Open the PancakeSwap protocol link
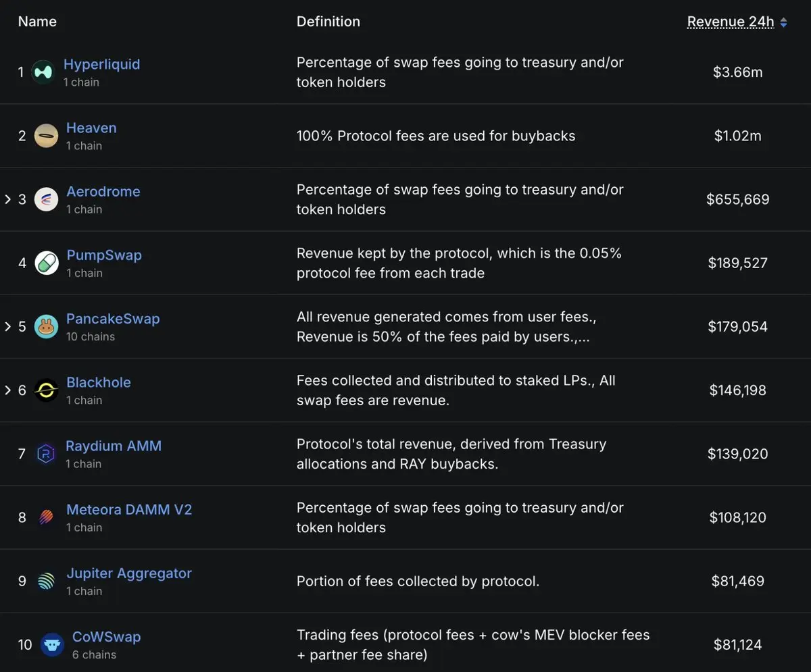Viewport: 811px width, 672px height. pyautogui.click(x=113, y=319)
